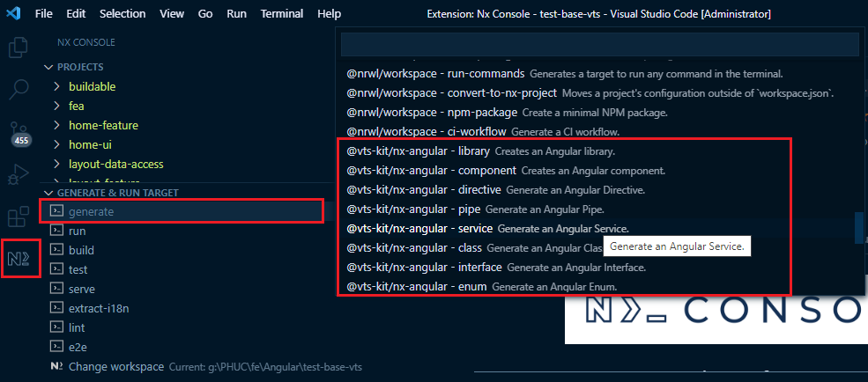Open the Terminal menu
The image size is (868, 382).
point(282,14)
